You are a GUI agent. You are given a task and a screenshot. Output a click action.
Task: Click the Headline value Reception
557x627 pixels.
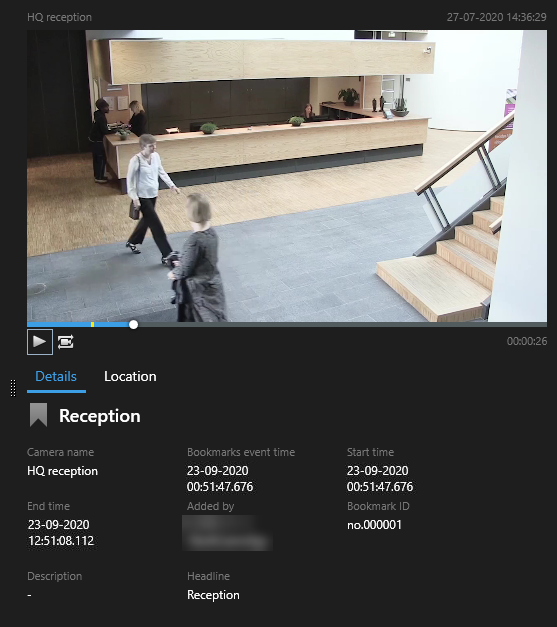coord(214,595)
